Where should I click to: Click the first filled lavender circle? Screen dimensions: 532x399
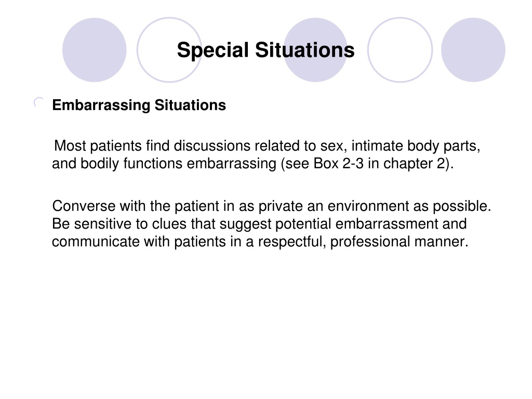pyautogui.click(x=95, y=50)
